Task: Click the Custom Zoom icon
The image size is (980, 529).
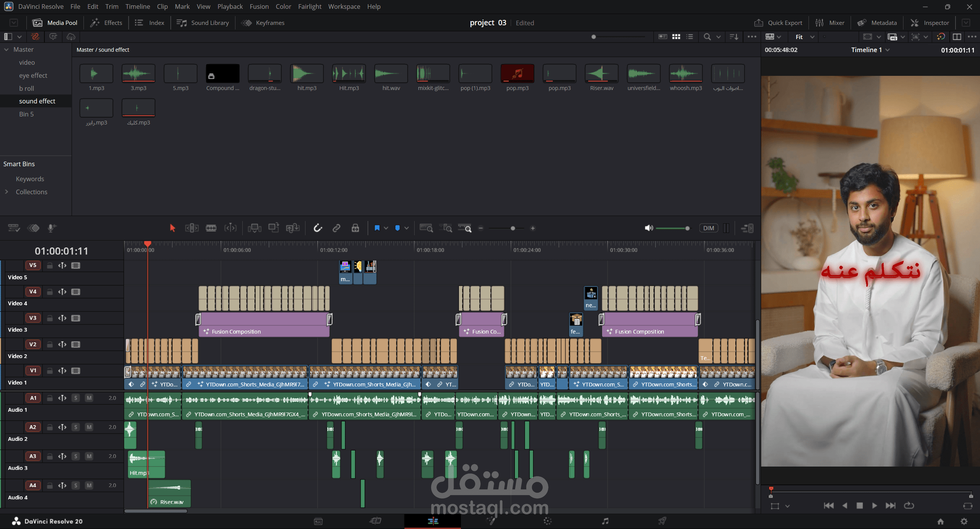Action: point(465,228)
